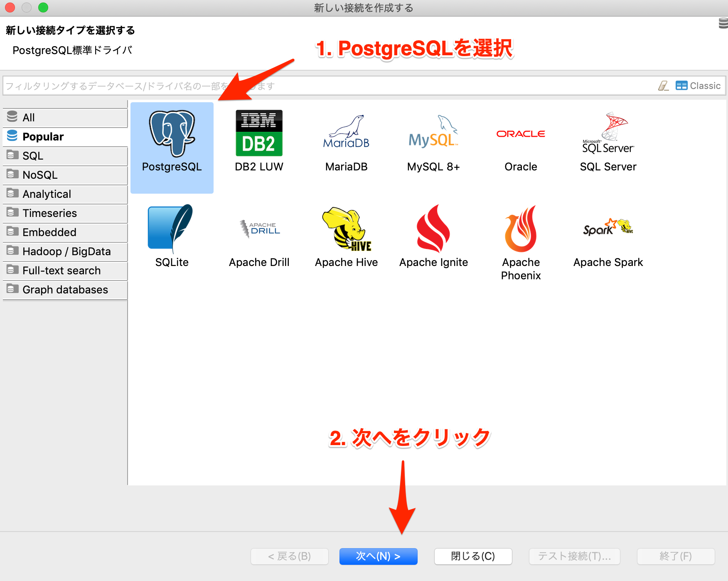Switch to Classic view
The width and height of the screenshot is (728, 581).
pos(698,86)
